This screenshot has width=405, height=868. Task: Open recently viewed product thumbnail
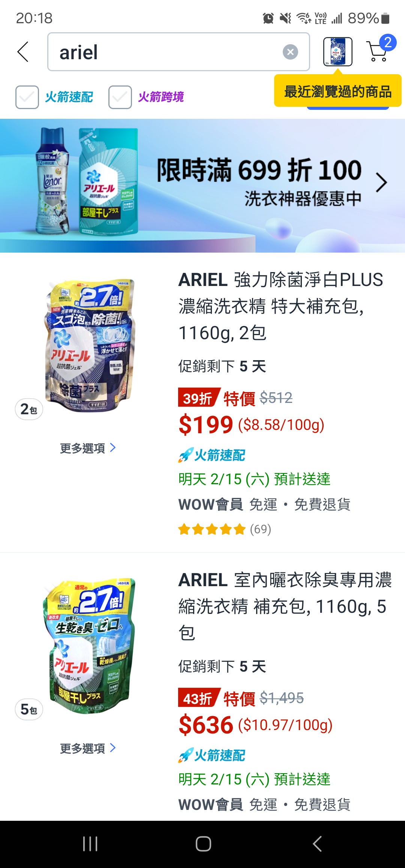(x=338, y=52)
